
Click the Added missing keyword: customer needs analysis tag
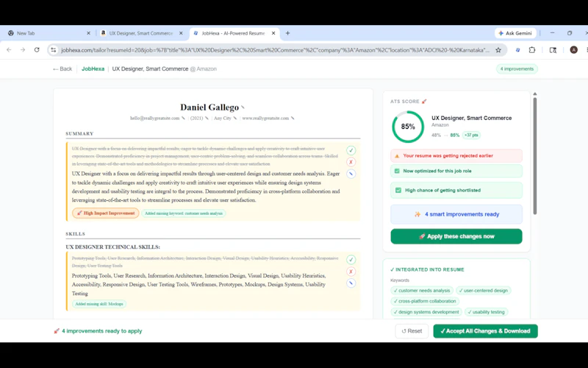183,213
